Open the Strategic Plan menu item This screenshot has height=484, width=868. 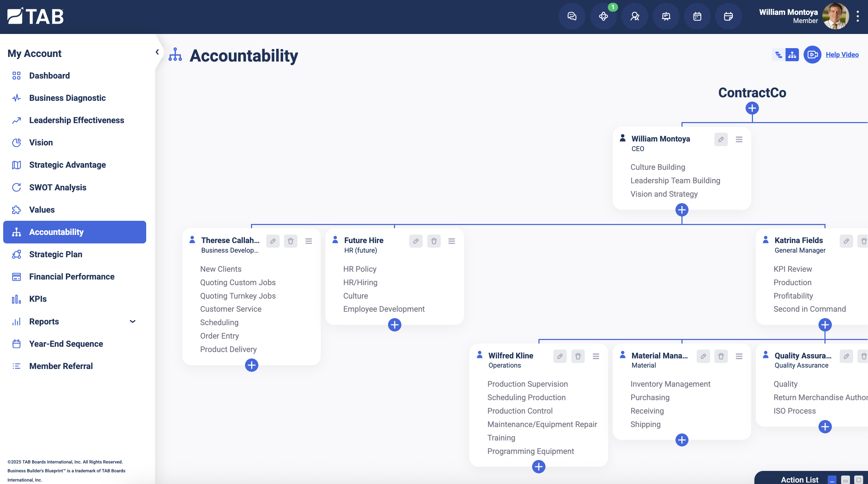point(56,254)
